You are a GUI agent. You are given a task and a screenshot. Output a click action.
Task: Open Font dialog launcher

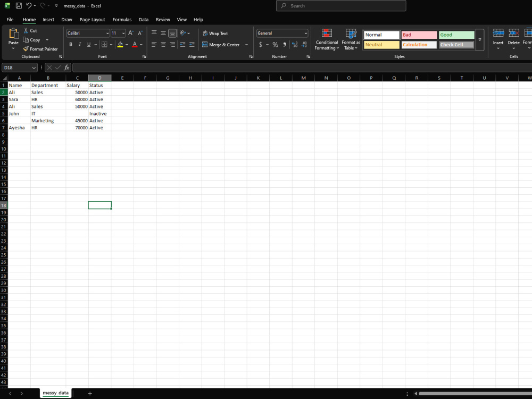coord(144,57)
